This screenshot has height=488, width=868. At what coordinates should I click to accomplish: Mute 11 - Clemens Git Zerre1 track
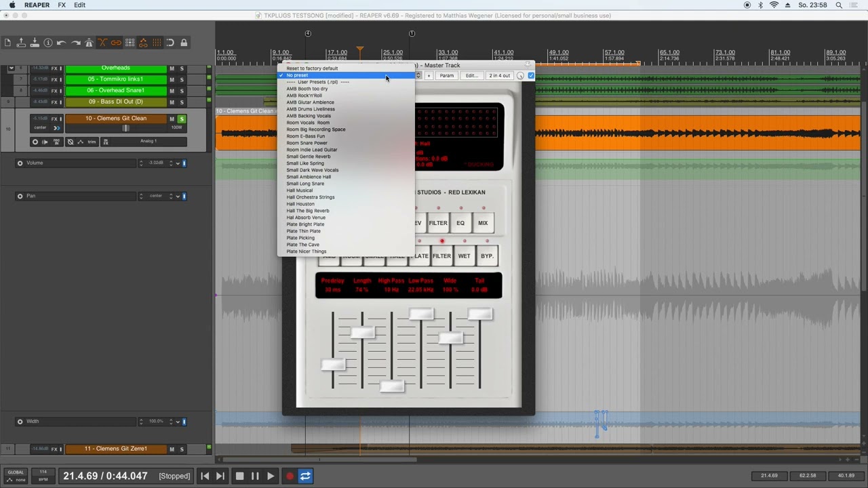click(172, 449)
